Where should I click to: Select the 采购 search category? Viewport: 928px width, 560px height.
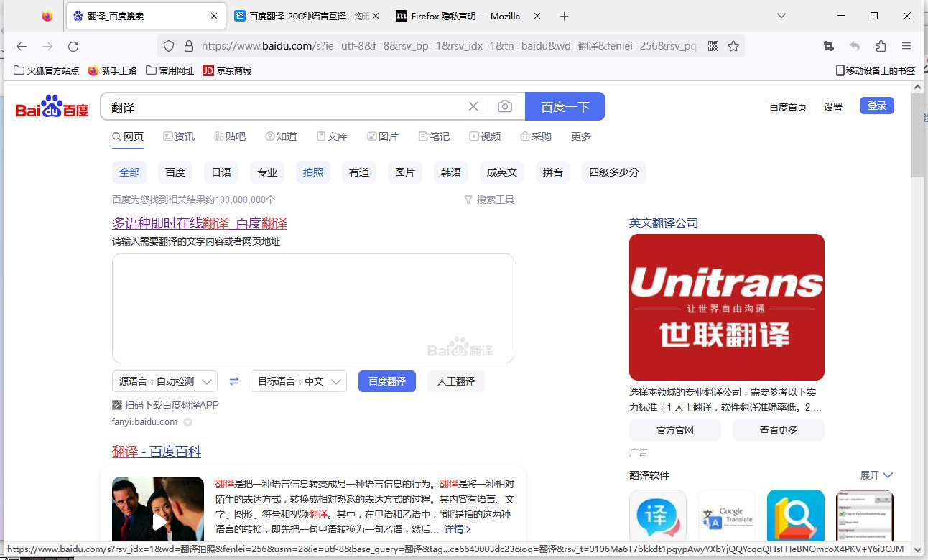(536, 136)
